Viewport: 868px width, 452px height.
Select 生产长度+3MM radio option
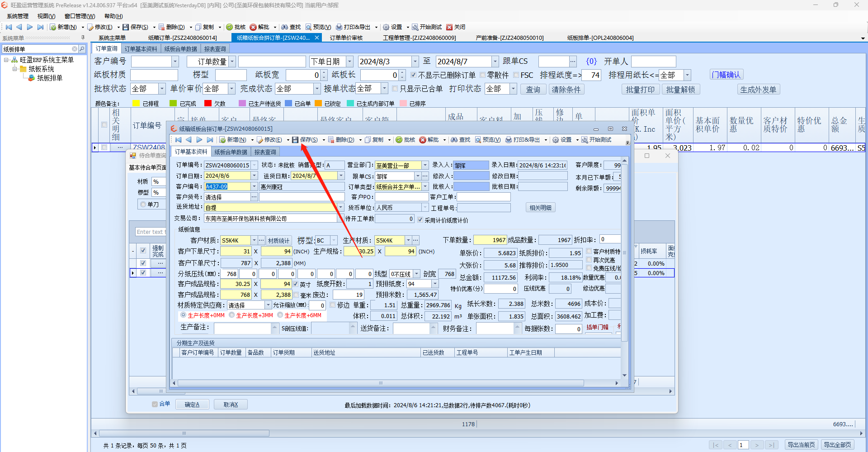coord(232,315)
